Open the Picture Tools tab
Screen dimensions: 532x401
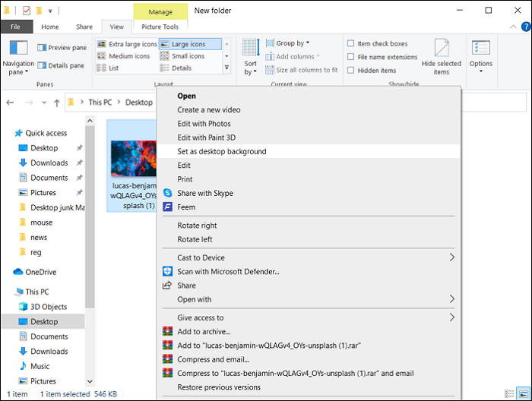pos(160,27)
